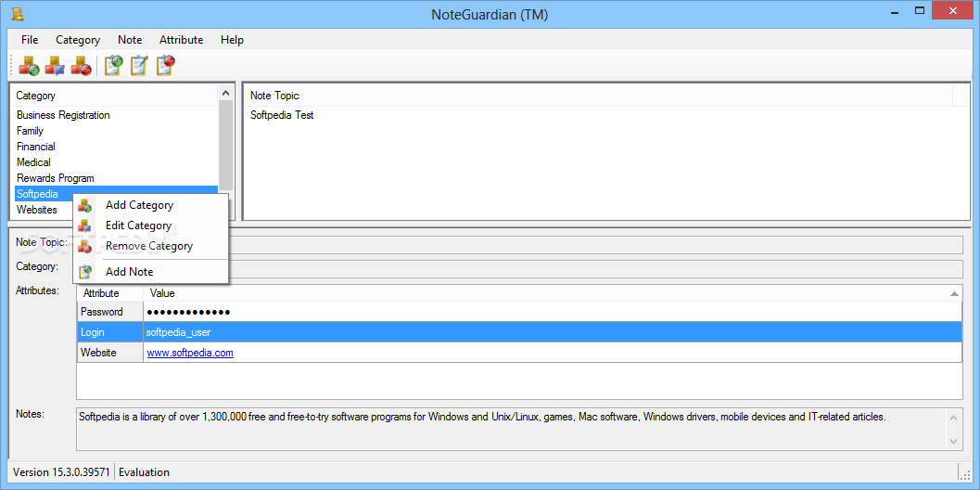Click the Edit Category toolbar icon

tap(55, 65)
